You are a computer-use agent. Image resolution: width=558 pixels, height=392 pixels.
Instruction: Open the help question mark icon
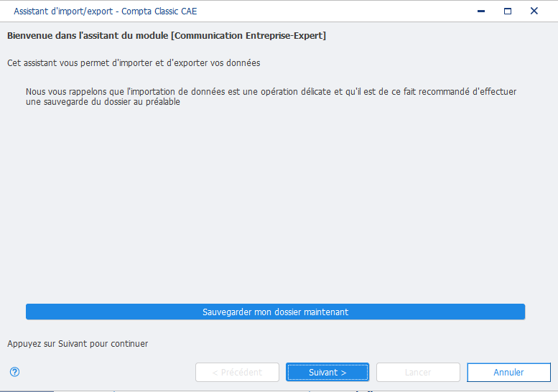[x=14, y=372]
